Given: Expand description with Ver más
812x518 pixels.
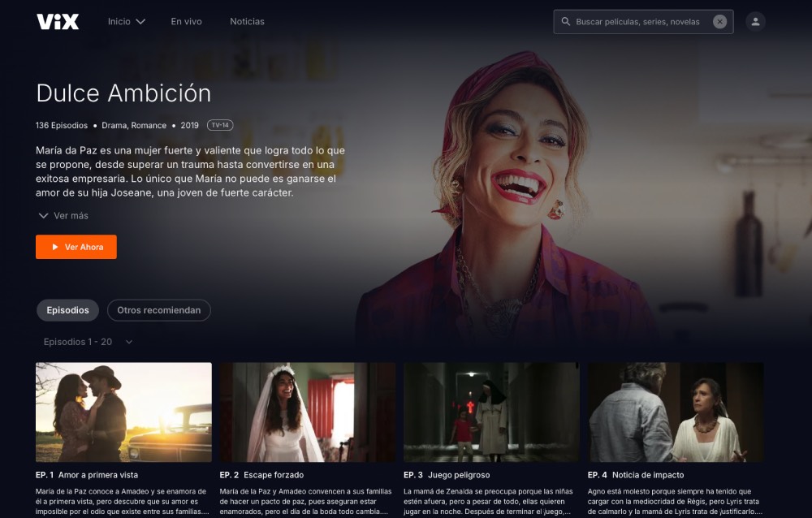Looking at the screenshot, I should click(63, 216).
